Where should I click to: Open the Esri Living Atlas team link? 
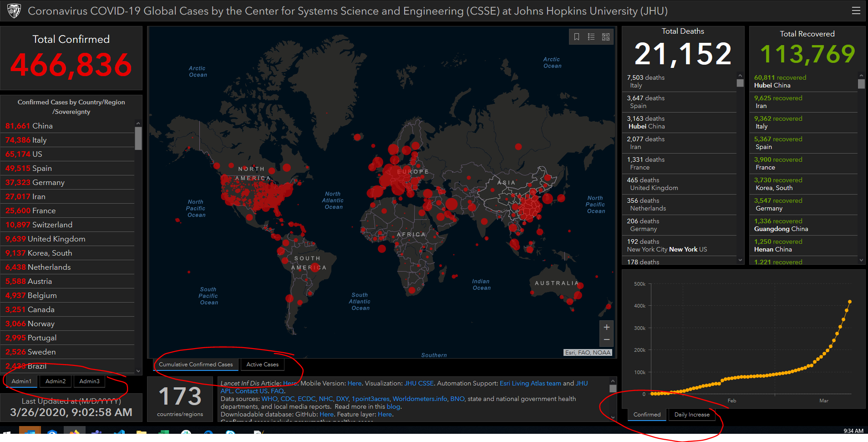530,384
